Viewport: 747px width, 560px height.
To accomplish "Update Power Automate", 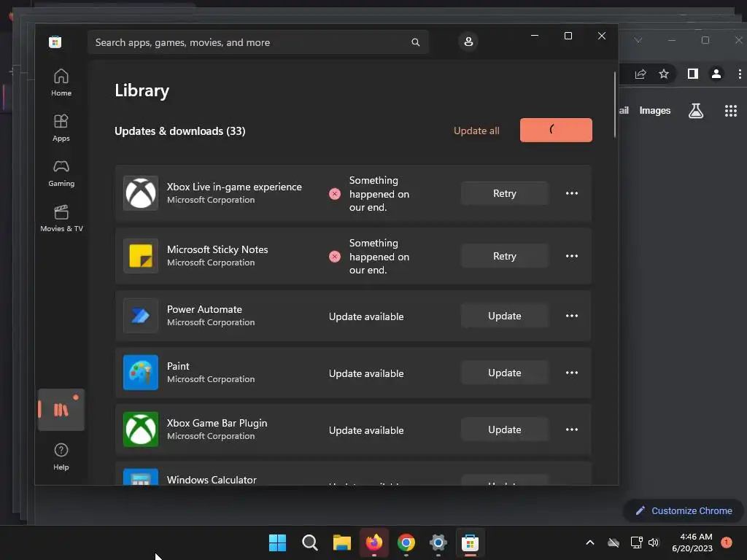I will 505,316.
